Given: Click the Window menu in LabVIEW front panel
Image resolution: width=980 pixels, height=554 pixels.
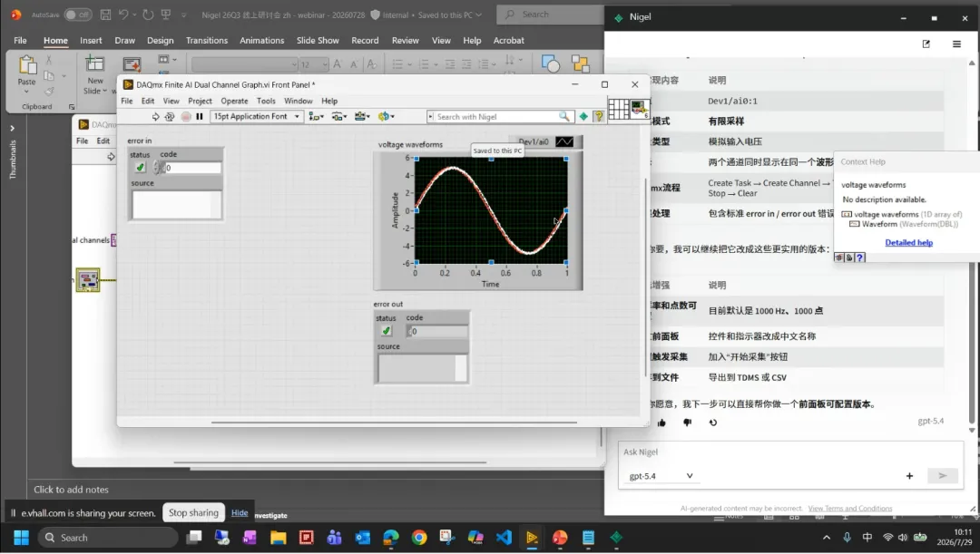Looking at the screenshot, I should coord(299,101).
